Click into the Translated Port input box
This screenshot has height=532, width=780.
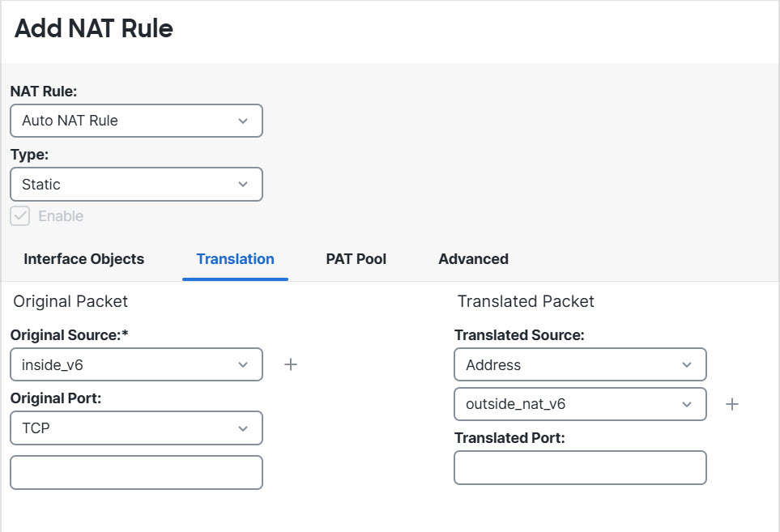click(x=580, y=467)
